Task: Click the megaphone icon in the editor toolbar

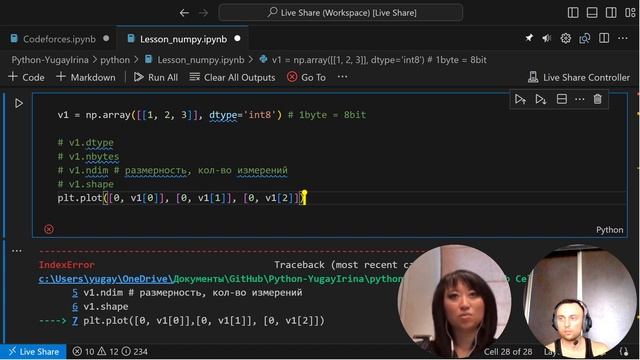Action: click(x=547, y=38)
